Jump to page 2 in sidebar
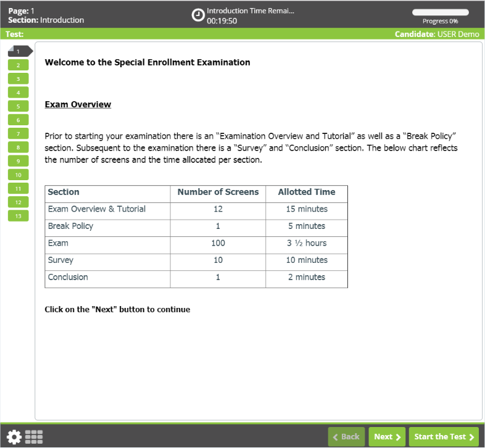The width and height of the screenshot is (485, 448). click(x=18, y=65)
